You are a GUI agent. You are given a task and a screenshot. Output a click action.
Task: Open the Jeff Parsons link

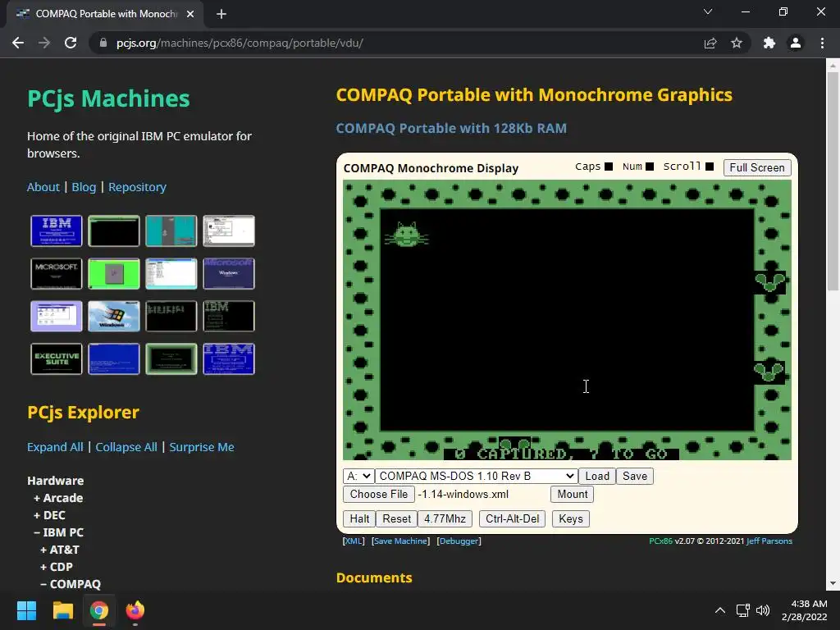click(x=769, y=541)
